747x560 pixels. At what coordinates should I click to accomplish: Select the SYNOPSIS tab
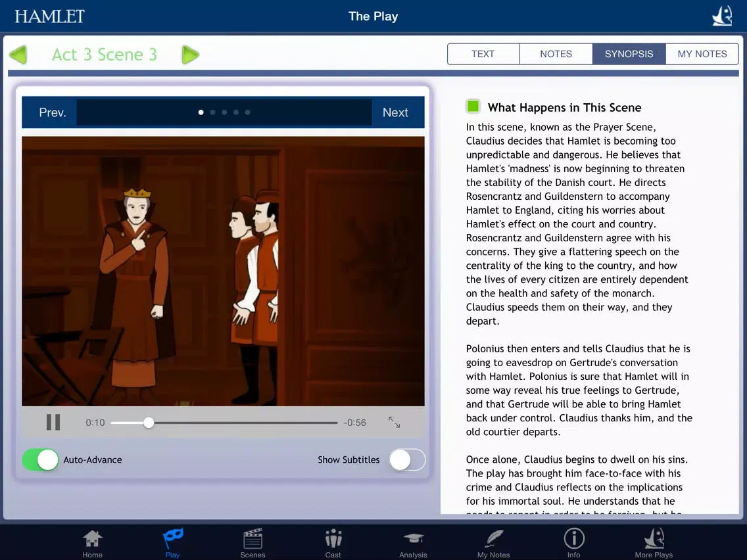[x=629, y=54]
